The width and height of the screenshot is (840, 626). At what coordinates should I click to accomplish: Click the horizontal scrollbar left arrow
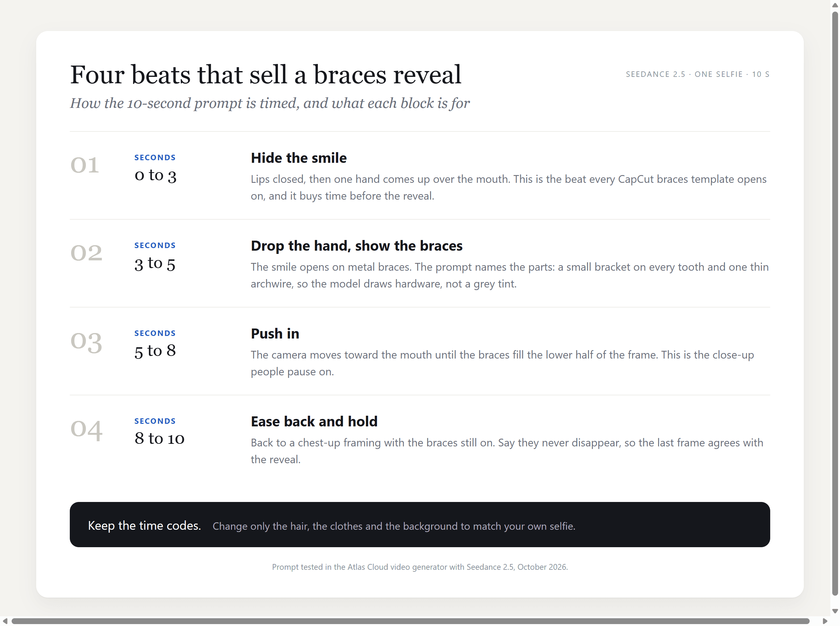pyautogui.click(x=5, y=621)
